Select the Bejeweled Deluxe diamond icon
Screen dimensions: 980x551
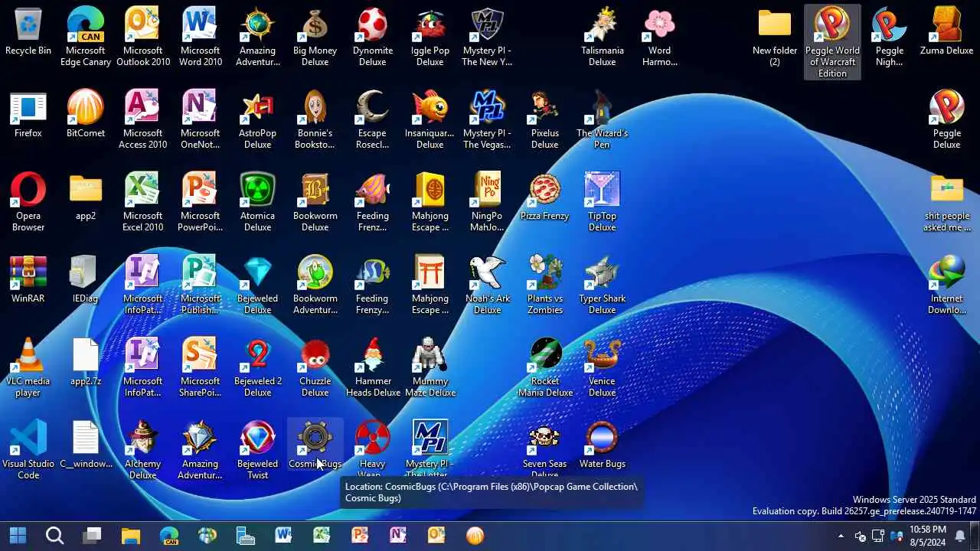pos(258,284)
